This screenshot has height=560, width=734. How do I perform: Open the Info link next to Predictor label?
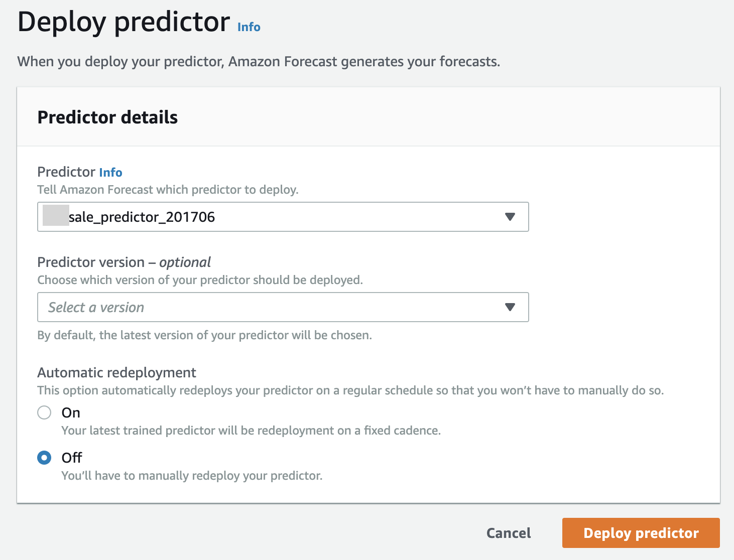(x=110, y=173)
